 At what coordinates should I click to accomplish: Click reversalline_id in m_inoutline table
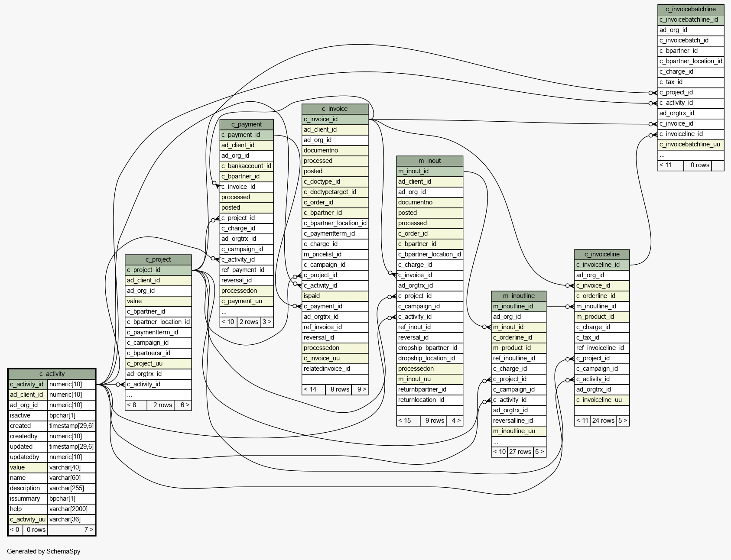tap(519, 421)
